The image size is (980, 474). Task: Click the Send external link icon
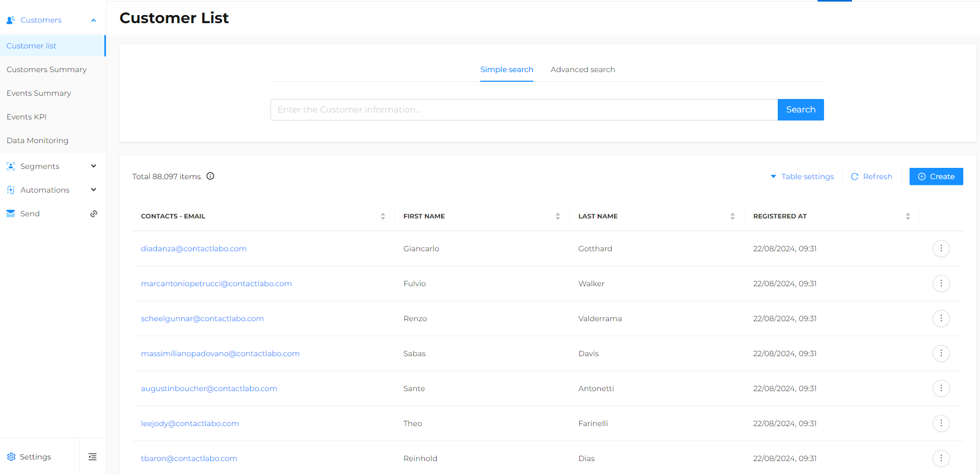coord(94,214)
